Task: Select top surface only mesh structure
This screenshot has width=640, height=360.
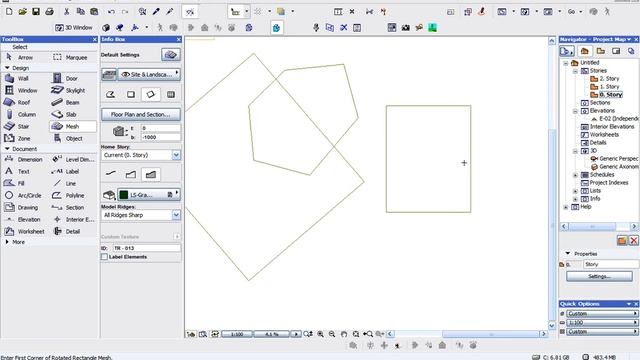Action: [x=111, y=174]
